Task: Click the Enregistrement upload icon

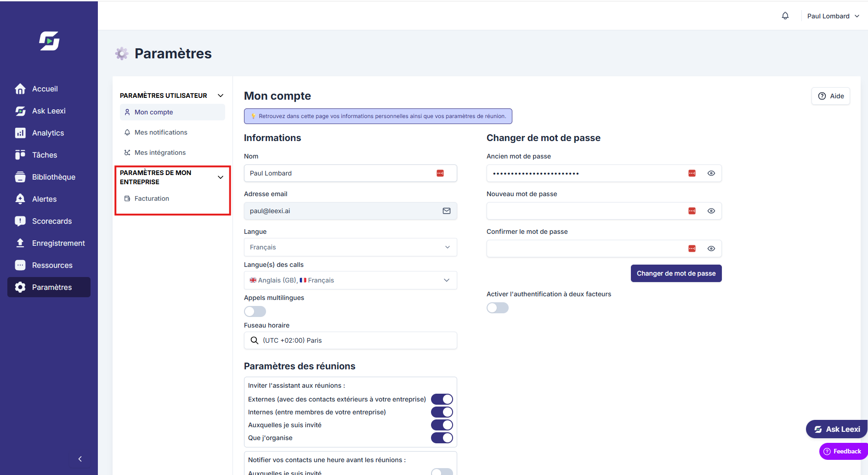Action: pyautogui.click(x=20, y=243)
